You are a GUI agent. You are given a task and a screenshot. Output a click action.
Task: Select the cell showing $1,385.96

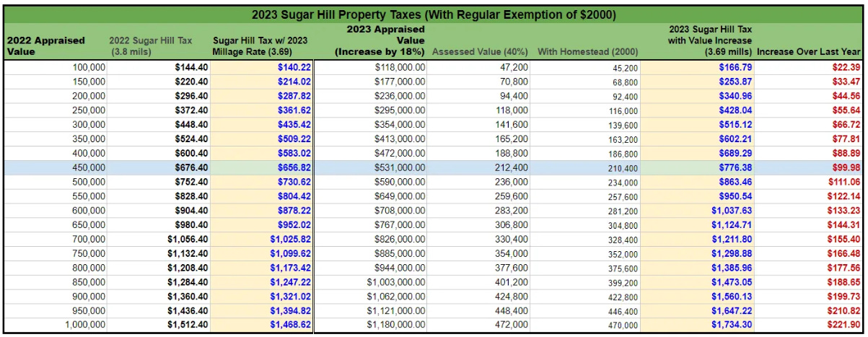click(x=698, y=268)
